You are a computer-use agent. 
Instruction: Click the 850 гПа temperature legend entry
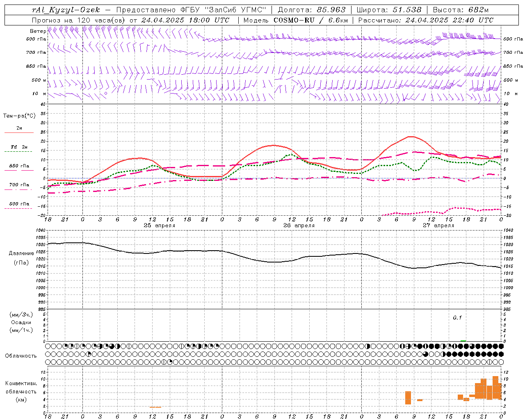[x=19, y=166]
